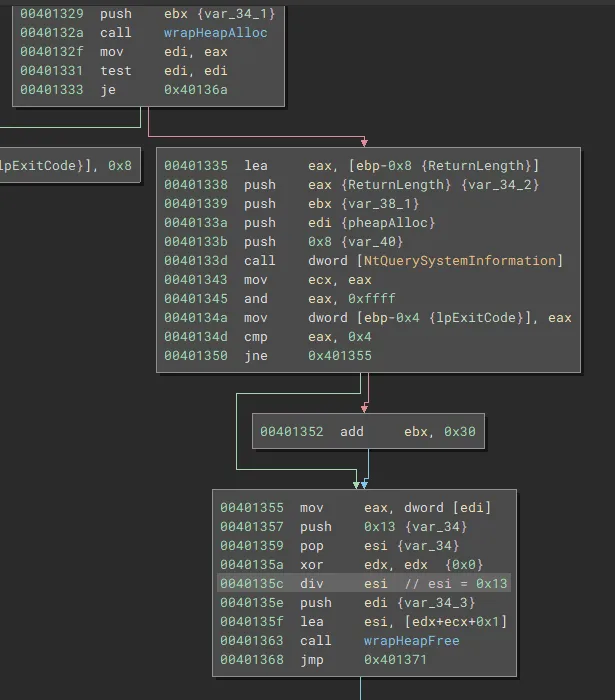Select add ebx, 0x30 instruction block
Image resolution: width=615 pixels, height=700 pixels.
point(368,431)
